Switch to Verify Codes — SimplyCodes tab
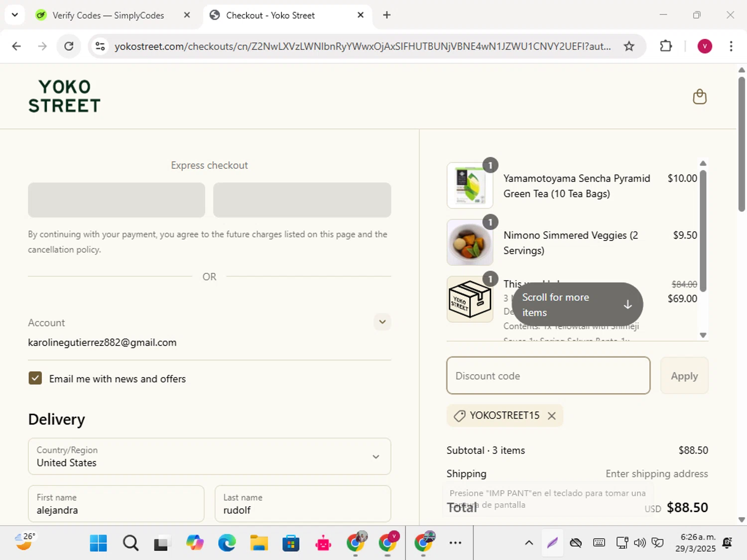 point(108,15)
